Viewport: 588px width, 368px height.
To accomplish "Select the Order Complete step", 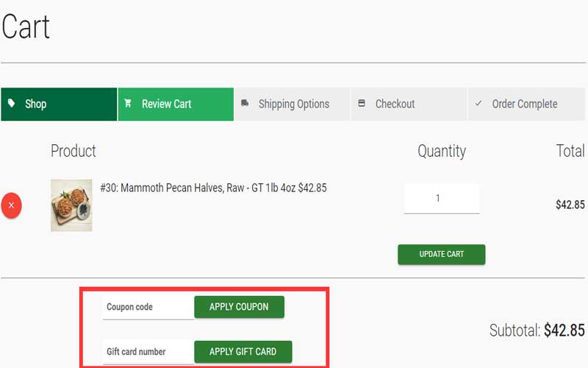I will point(526,104).
